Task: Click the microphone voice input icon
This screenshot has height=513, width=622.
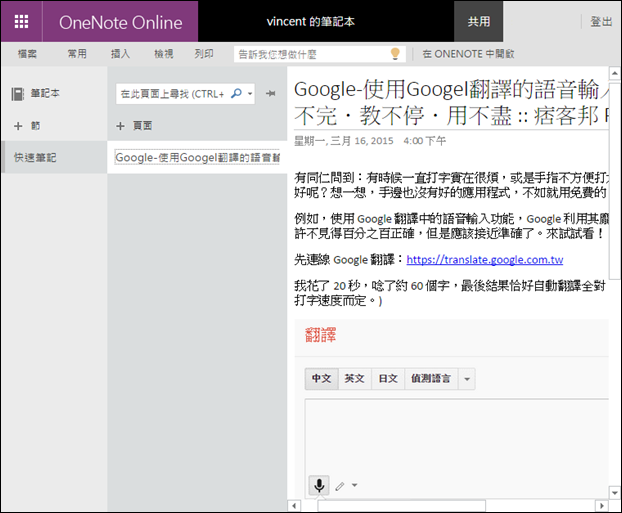Action: (319, 485)
